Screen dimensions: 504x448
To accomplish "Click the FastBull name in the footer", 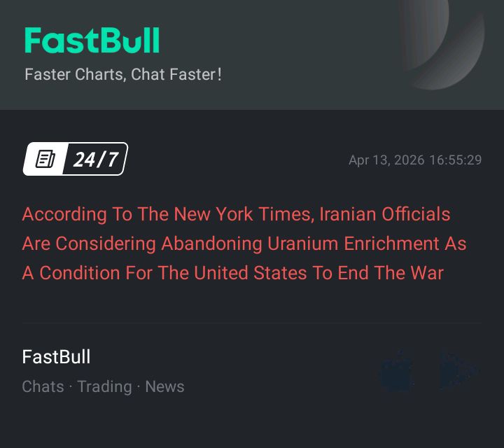I will 56,357.
